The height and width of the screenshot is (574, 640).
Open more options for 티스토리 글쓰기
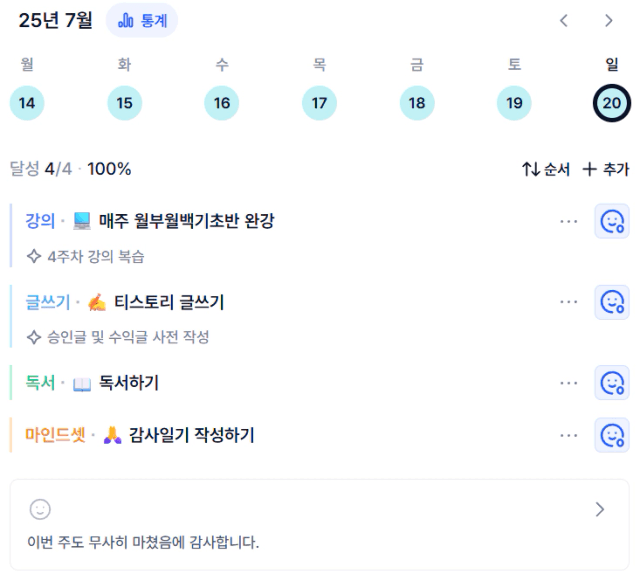(x=569, y=302)
